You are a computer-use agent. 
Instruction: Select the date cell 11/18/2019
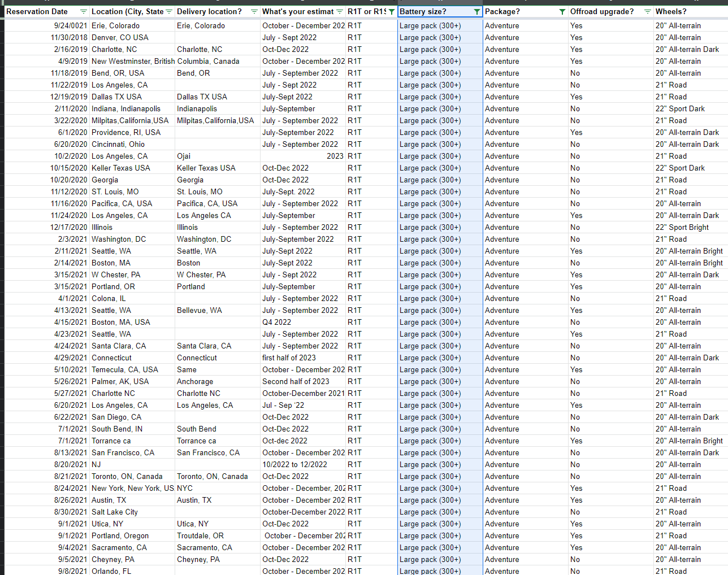tap(47, 73)
